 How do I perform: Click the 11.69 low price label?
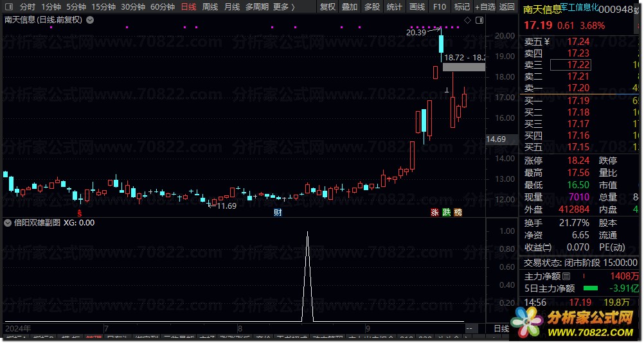click(227, 206)
